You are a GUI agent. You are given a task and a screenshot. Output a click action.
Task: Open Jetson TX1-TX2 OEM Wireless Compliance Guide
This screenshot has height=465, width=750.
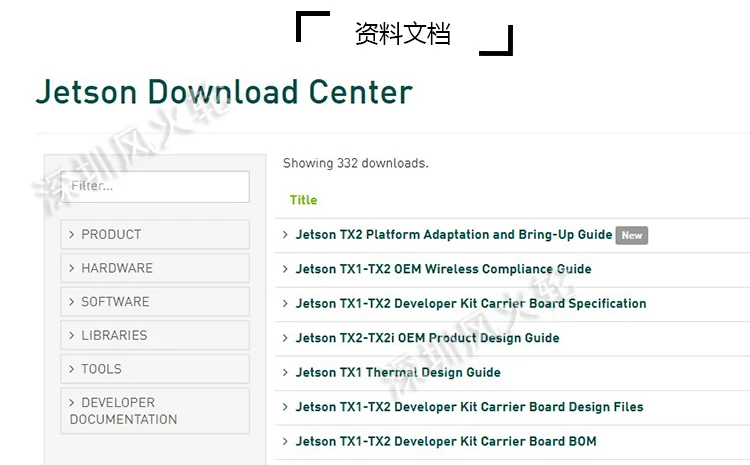[443, 269]
